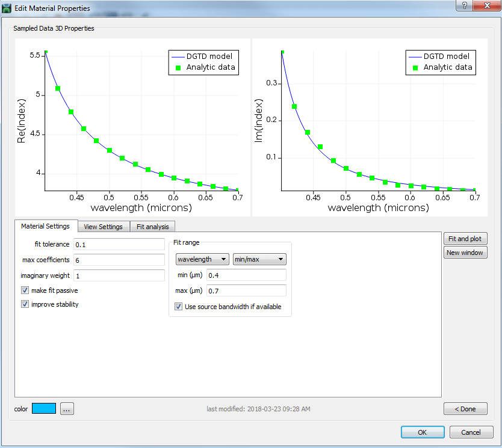
Task: Click the Done button
Action: [x=465, y=408]
